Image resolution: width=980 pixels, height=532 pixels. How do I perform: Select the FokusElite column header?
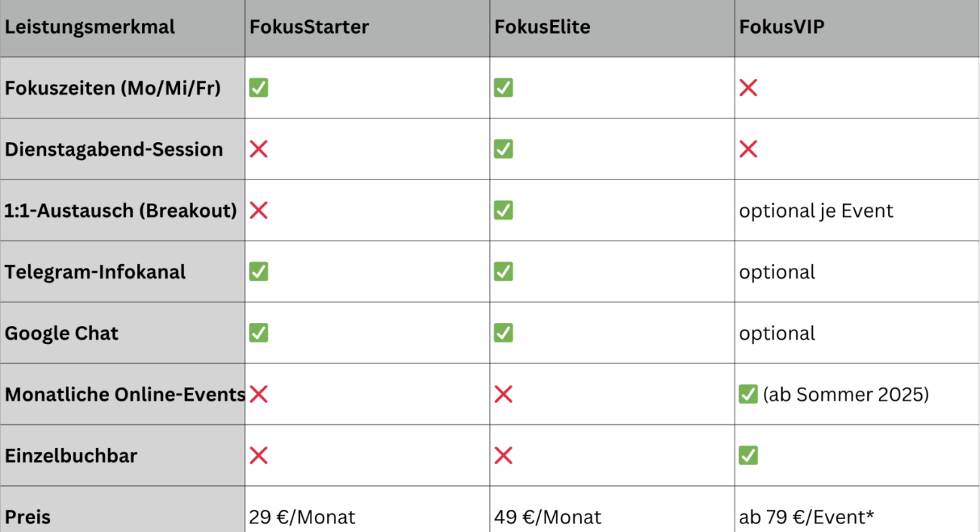point(612,29)
